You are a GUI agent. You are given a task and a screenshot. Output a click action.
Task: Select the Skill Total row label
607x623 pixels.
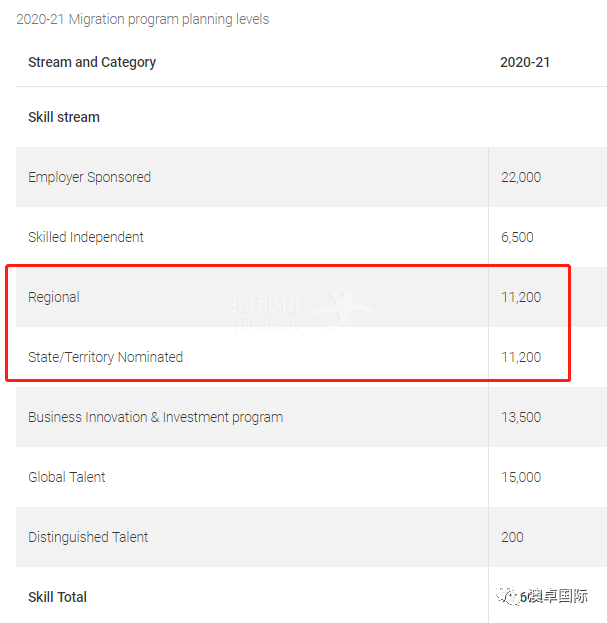click(57, 597)
